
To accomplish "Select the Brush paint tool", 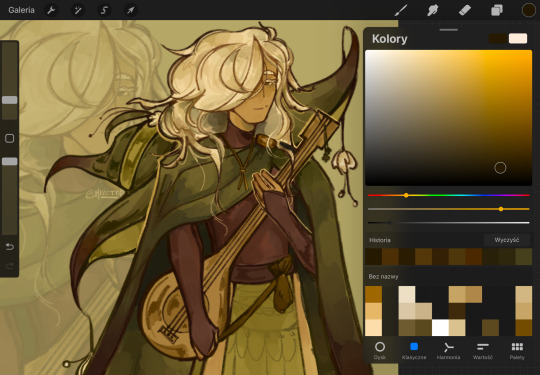I will click(401, 10).
